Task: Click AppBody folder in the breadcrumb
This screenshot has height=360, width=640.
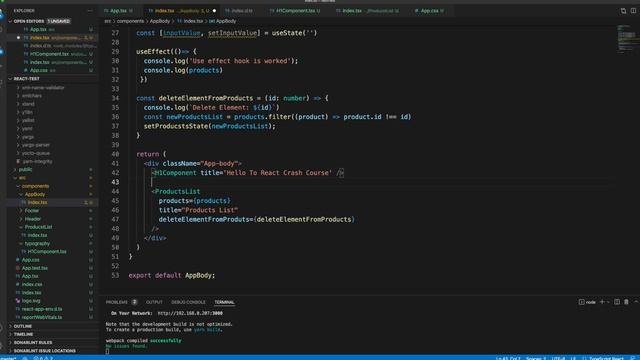Action: [x=160, y=21]
